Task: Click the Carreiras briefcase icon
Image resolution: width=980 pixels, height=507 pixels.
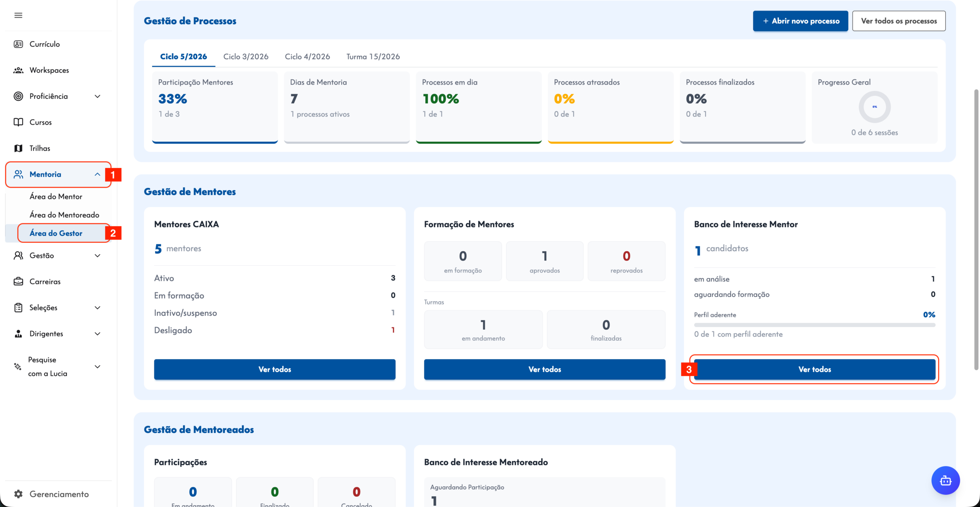Action: click(x=18, y=281)
